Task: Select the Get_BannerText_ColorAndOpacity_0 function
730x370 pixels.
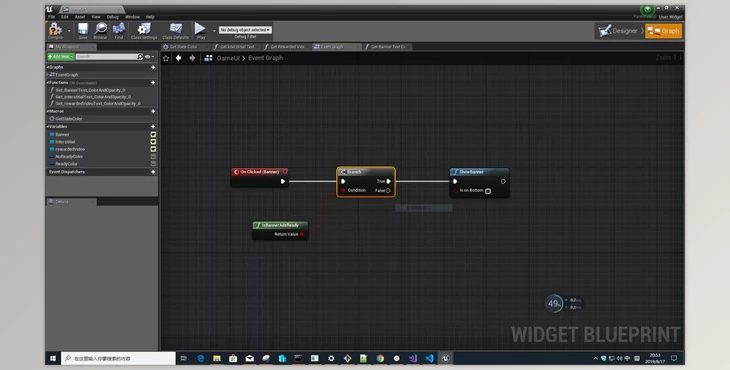Action: 90,90
